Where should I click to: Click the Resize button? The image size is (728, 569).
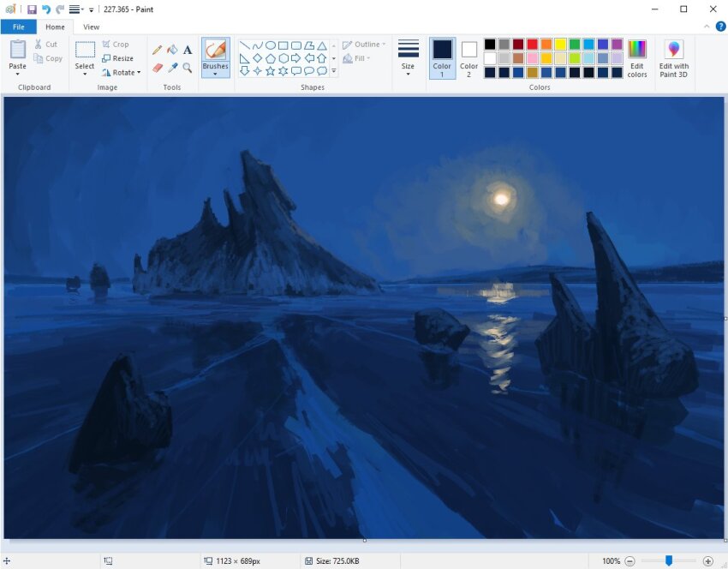click(118, 58)
